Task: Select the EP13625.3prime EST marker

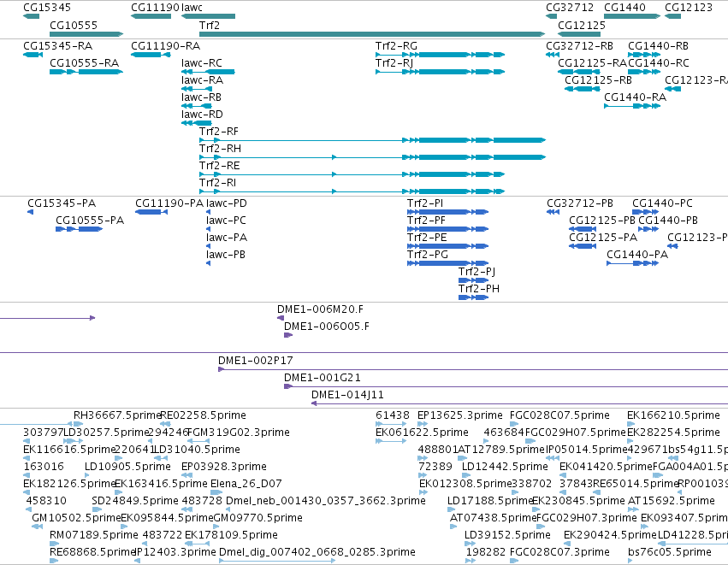Action: coord(422,424)
